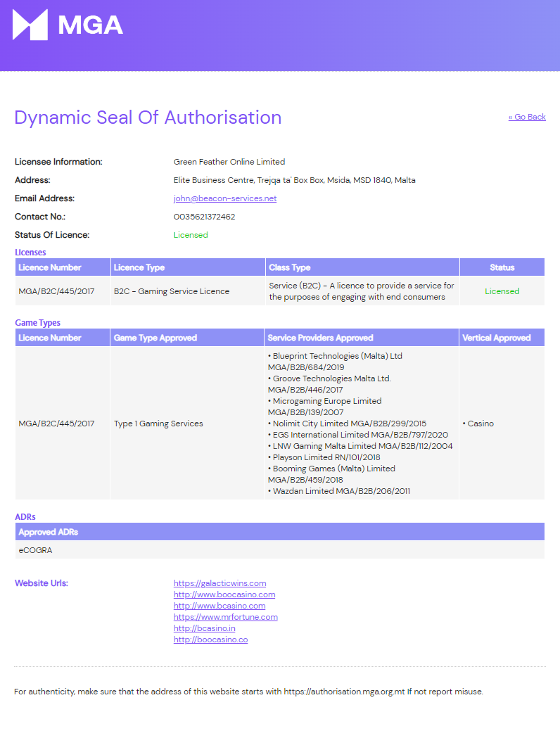Screen dimensions: 560x738
Task: Click the authenticity notice footer text
Action: [248, 692]
